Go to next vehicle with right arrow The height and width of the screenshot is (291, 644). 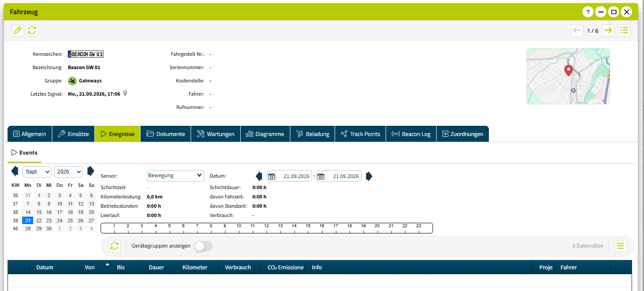pyautogui.click(x=608, y=30)
